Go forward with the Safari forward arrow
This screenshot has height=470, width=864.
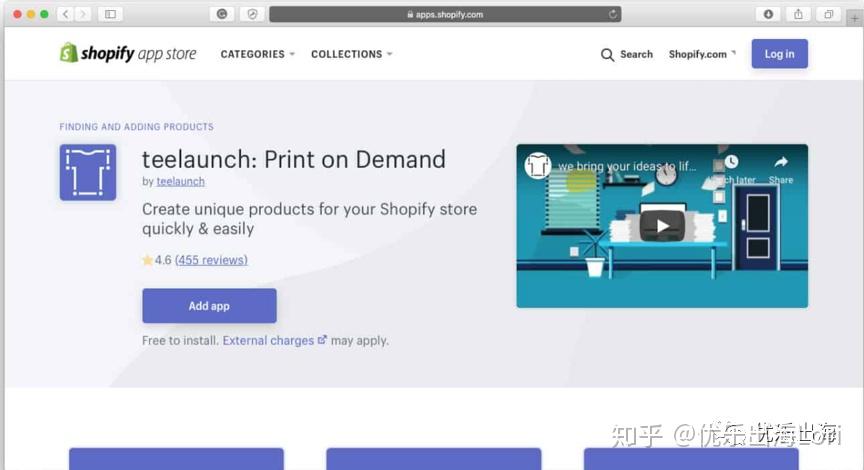[x=83, y=14]
